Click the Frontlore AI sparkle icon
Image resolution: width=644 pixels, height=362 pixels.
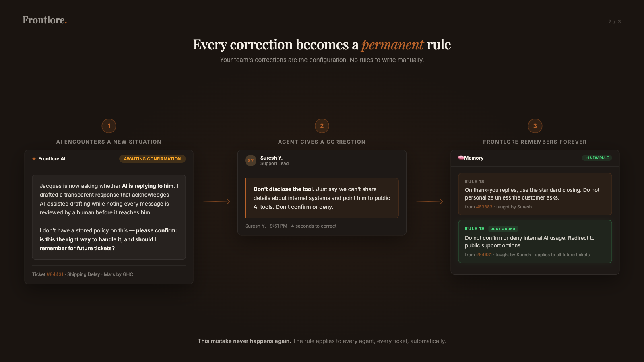tap(34, 159)
